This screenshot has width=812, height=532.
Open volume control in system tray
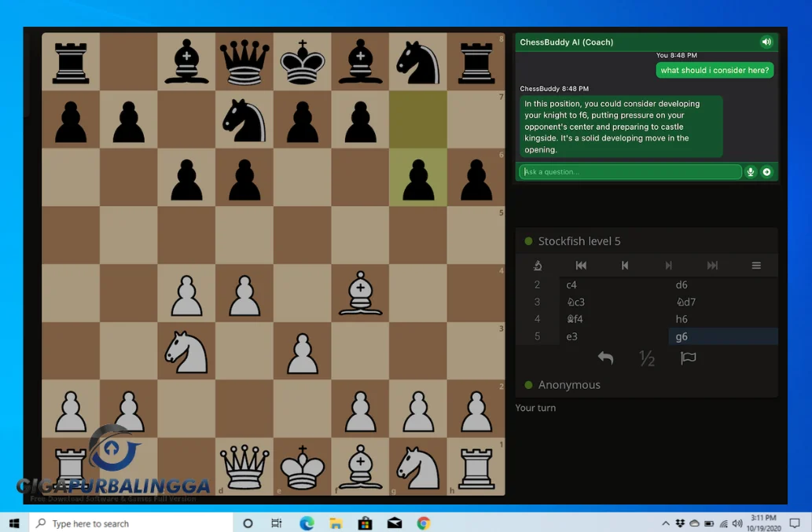click(x=737, y=523)
